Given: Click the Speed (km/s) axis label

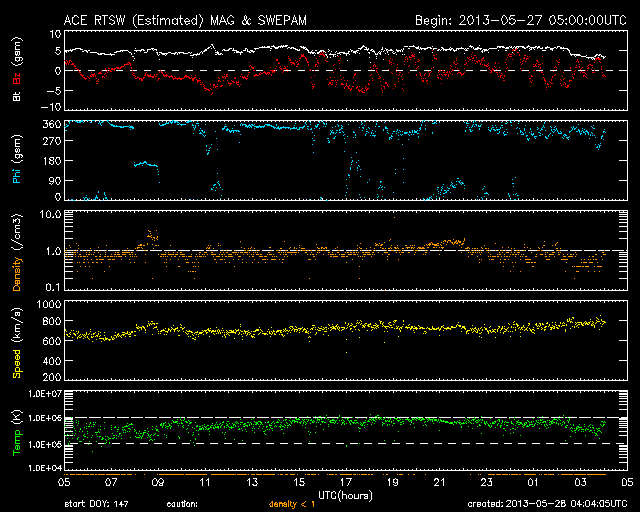Looking at the screenshot, I should [x=17, y=343].
